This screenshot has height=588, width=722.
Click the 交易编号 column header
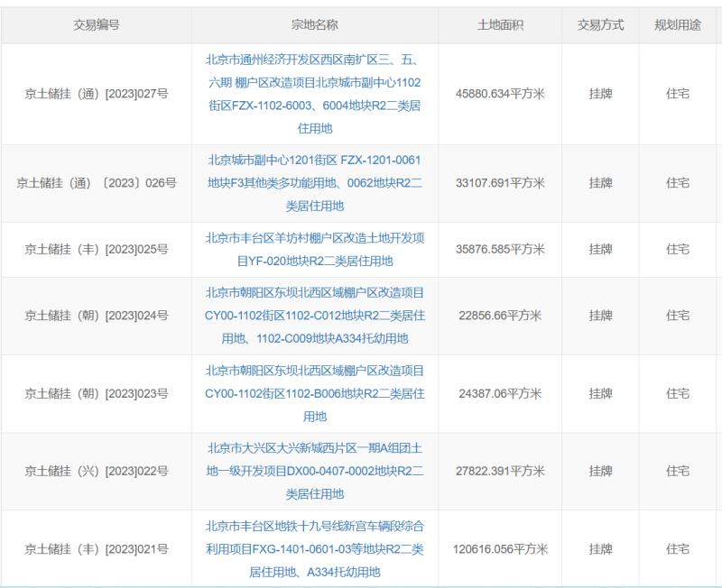tap(97, 23)
